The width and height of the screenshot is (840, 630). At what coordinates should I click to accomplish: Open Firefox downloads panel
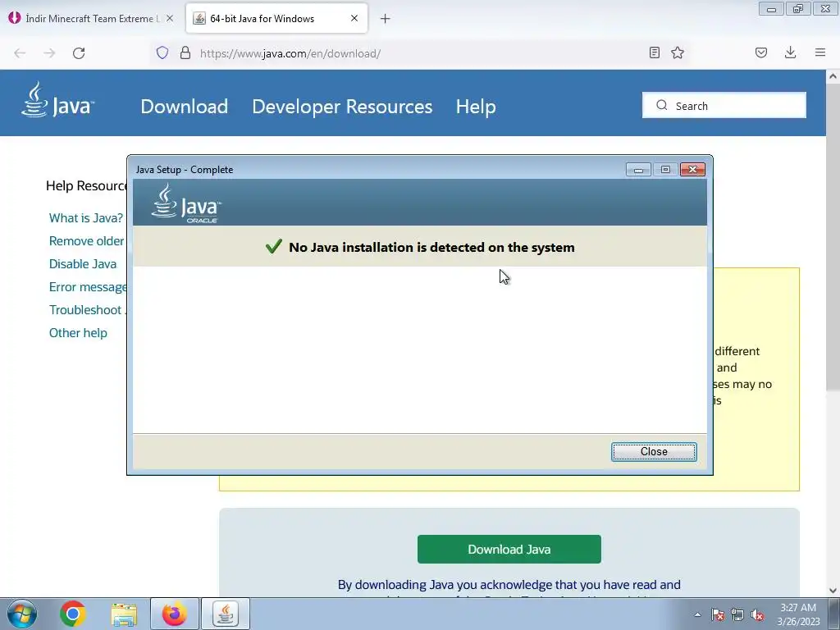pos(790,52)
